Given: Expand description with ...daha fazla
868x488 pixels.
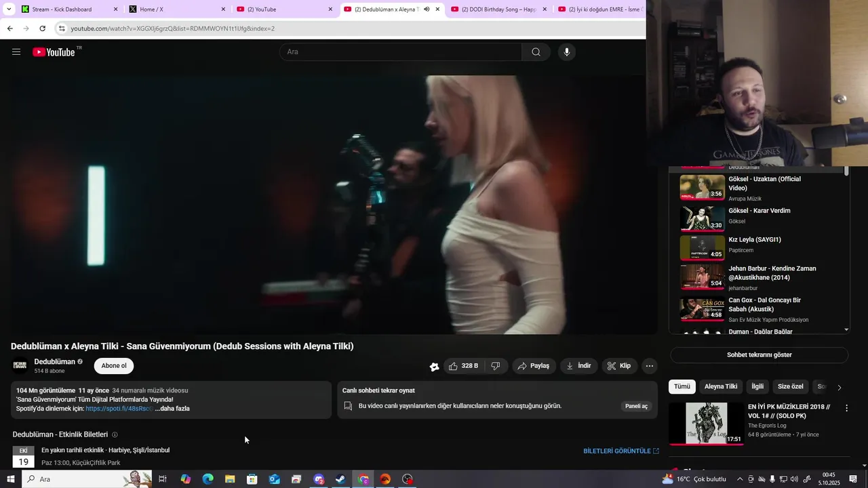Looking at the screenshot, I should pyautogui.click(x=172, y=409).
